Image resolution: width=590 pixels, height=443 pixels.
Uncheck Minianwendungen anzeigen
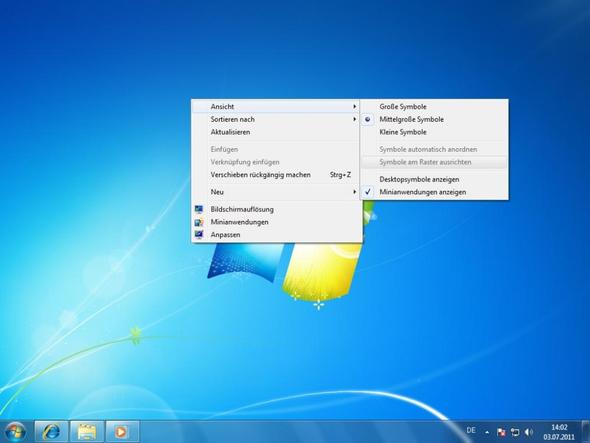coord(434,192)
